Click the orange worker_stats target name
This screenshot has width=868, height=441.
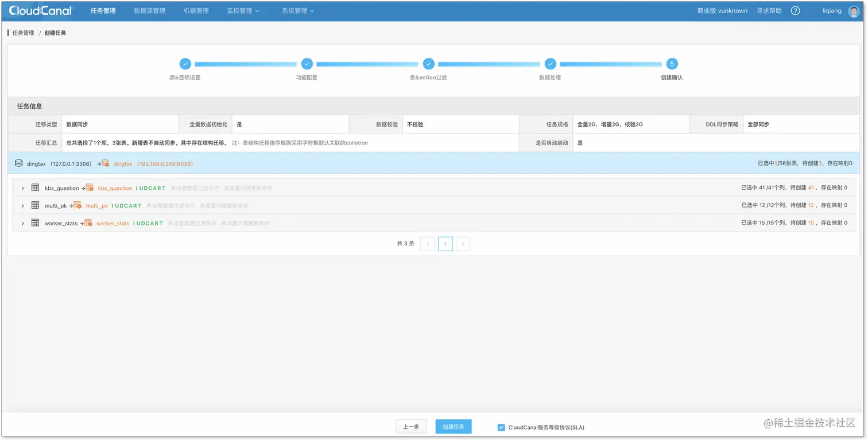point(113,224)
